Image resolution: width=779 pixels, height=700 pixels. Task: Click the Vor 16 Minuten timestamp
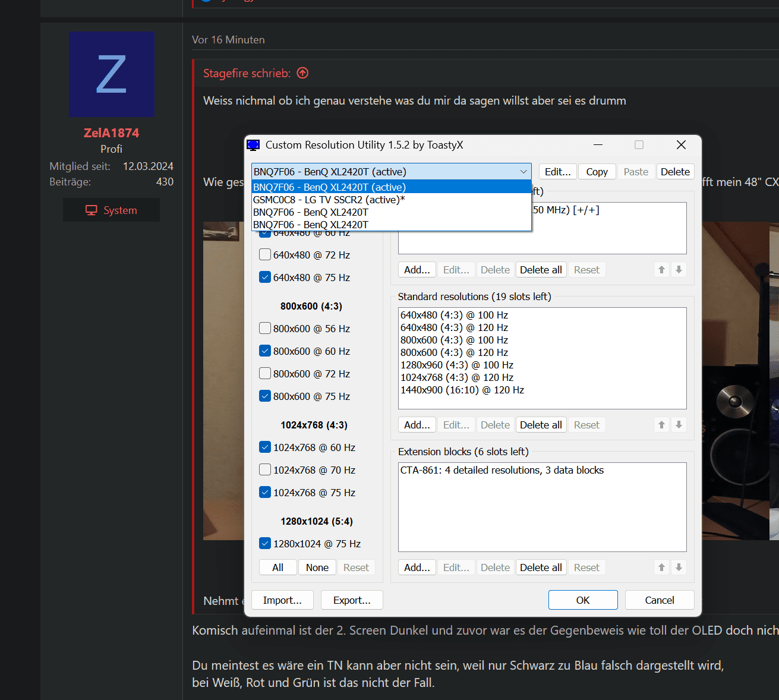click(x=228, y=40)
